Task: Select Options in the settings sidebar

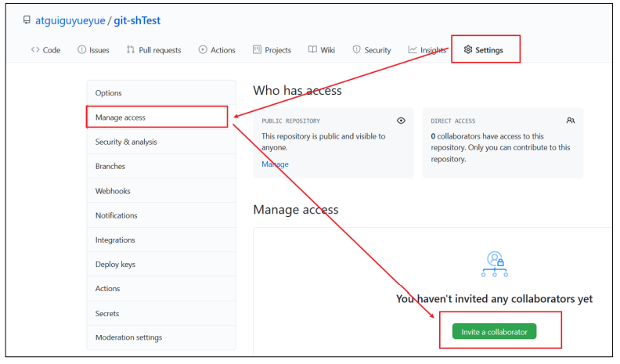Action: tap(161, 93)
